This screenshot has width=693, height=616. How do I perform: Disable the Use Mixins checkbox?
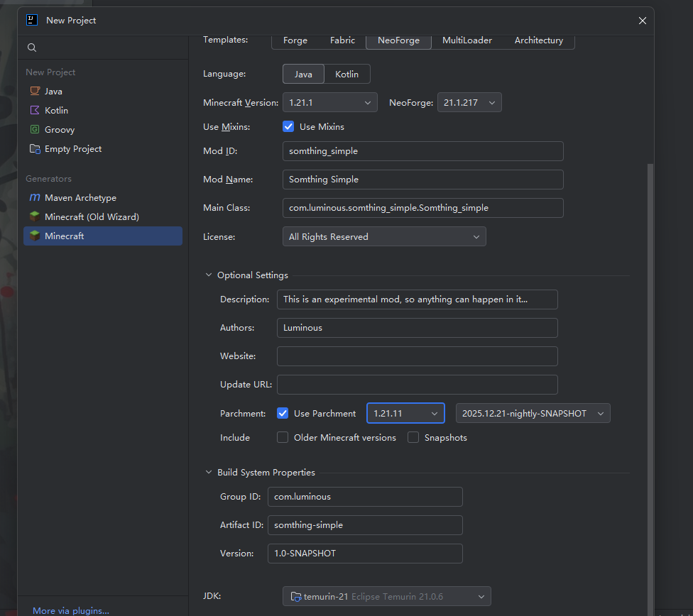coord(288,126)
